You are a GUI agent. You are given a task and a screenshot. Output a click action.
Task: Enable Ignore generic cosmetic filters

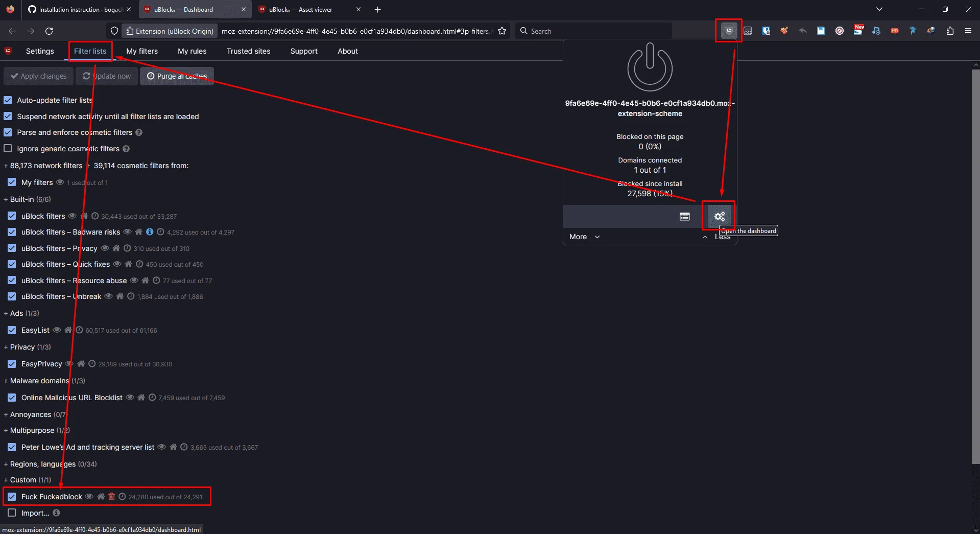click(8, 149)
